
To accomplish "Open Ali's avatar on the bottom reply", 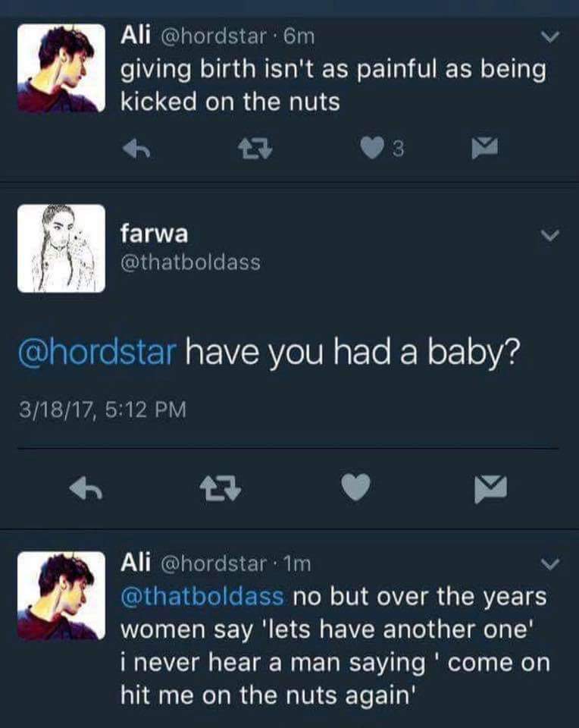I will pos(61,596).
